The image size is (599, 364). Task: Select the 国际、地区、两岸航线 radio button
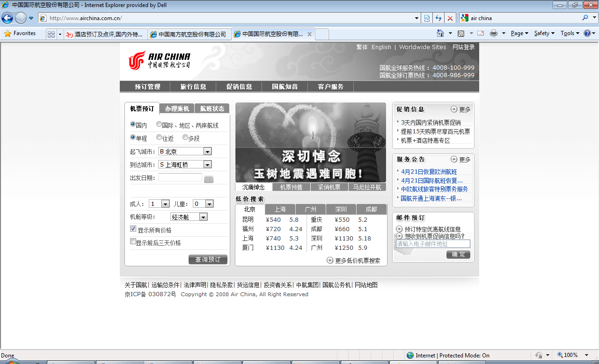pyautogui.click(x=159, y=124)
